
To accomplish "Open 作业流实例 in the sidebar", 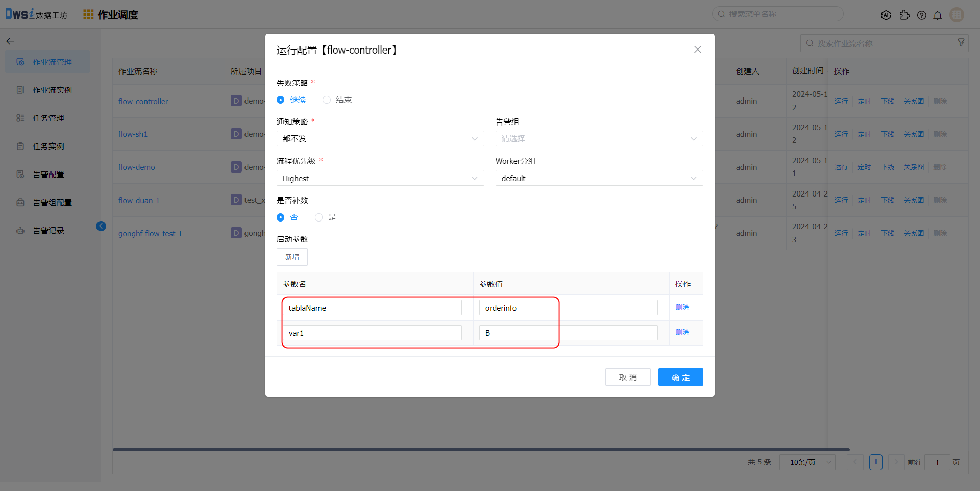I will tap(52, 90).
